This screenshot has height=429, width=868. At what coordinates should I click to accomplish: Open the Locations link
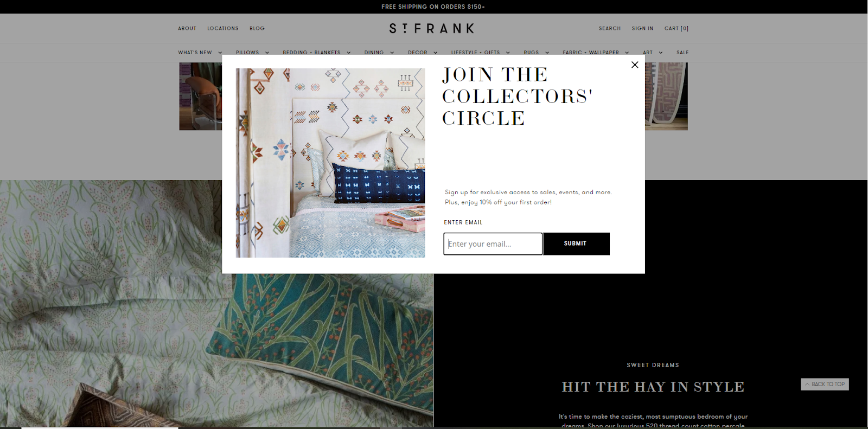pyautogui.click(x=222, y=28)
